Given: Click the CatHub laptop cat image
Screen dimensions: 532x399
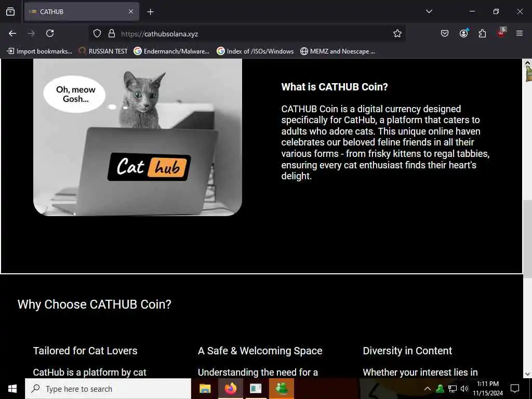Looking at the screenshot, I should [x=137, y=137].
